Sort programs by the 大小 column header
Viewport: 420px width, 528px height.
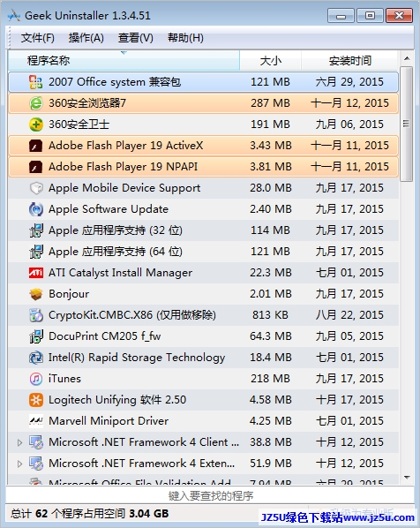(271, 61)
